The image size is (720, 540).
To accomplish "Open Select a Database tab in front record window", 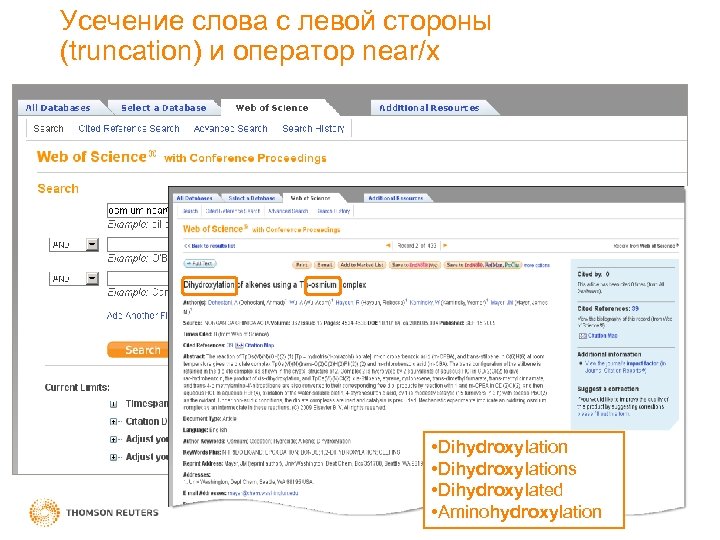I will (252, 198).
